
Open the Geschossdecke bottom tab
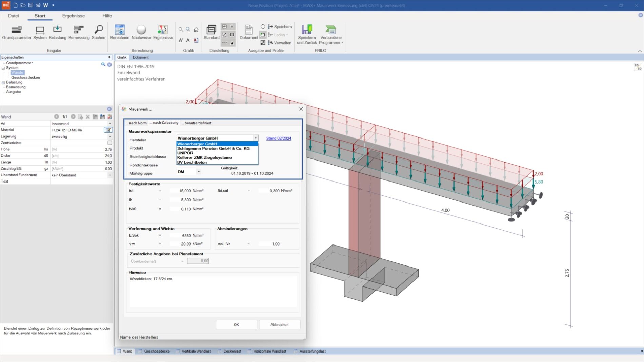pyautogui.click(x=154, y=351)
